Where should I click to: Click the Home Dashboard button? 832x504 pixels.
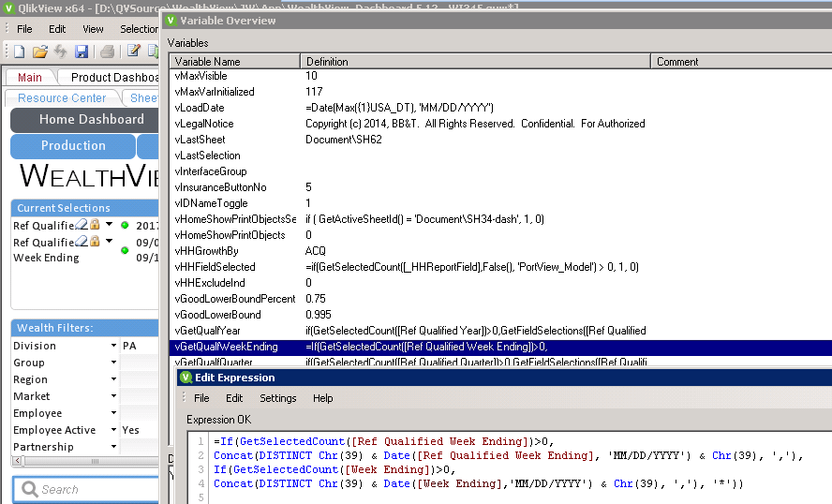coord(91,120)
